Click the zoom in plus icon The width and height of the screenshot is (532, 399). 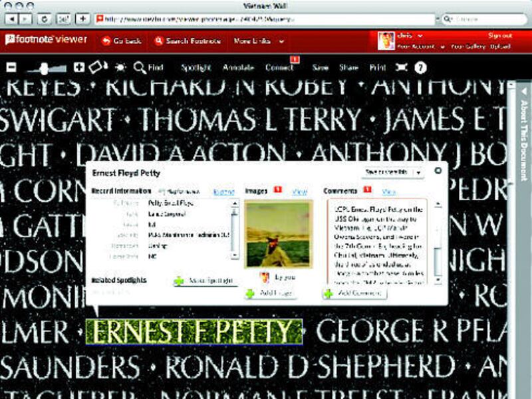pos(79,67)
